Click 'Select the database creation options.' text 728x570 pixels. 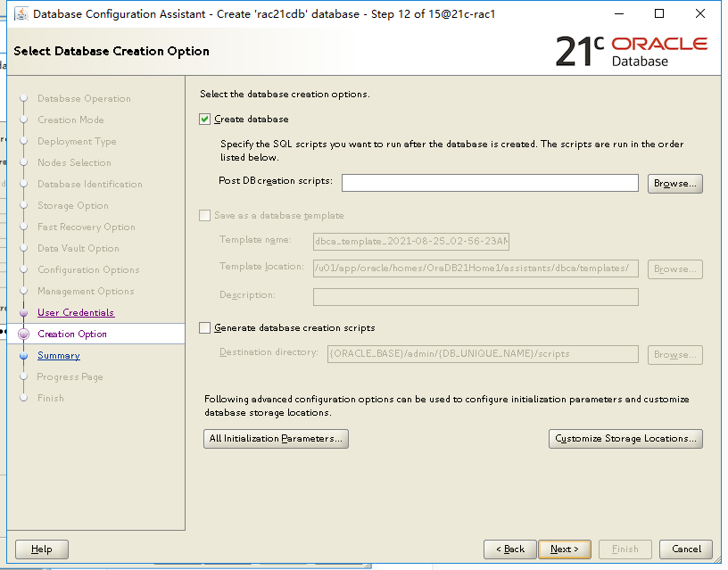[x=285, y=95]
